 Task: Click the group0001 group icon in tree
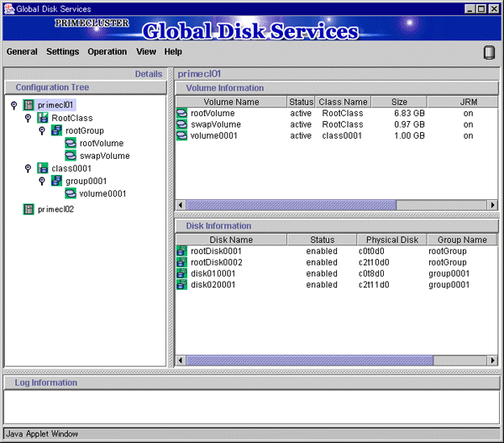(x=56, y=181)
